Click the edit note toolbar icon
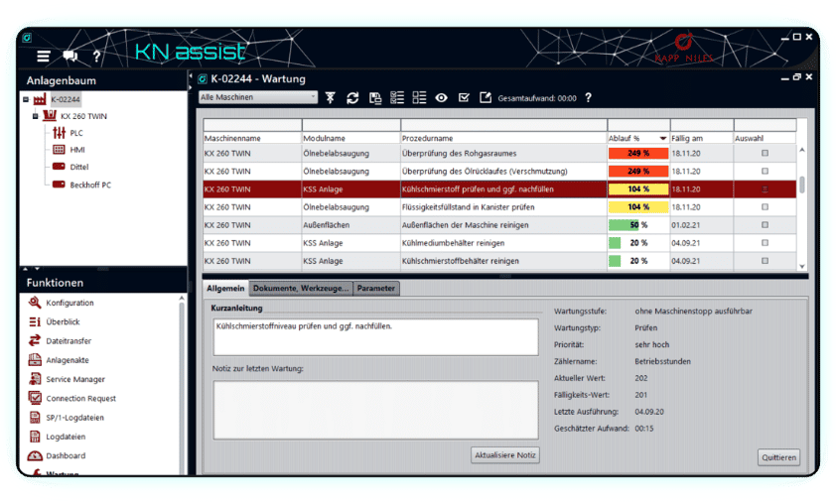 (486, 97)
